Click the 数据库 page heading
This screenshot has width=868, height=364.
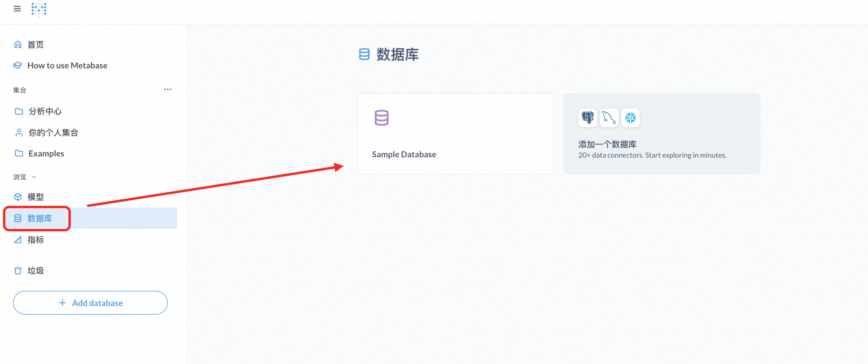(x=397, y=54)
